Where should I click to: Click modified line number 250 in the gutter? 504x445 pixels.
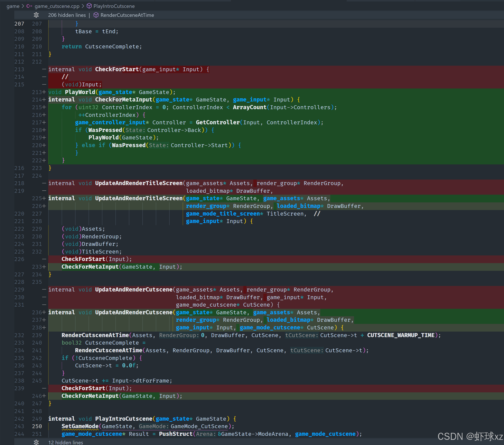37,426
